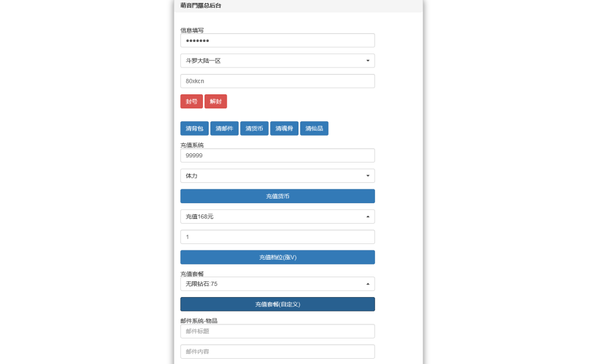
Task: Click the masked password input field
Action: (277, 40)
